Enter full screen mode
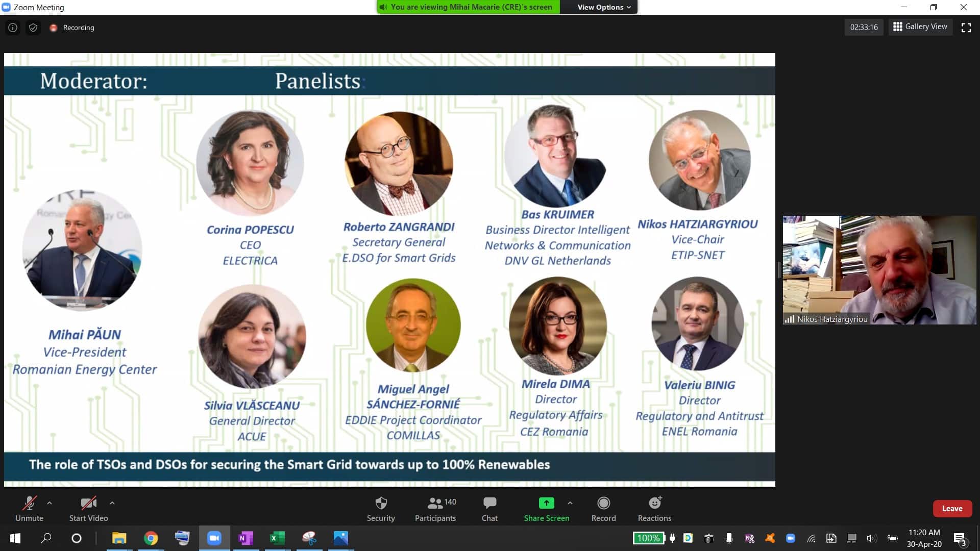This screenshot has height=551, width=980. [x=966, y=28]
